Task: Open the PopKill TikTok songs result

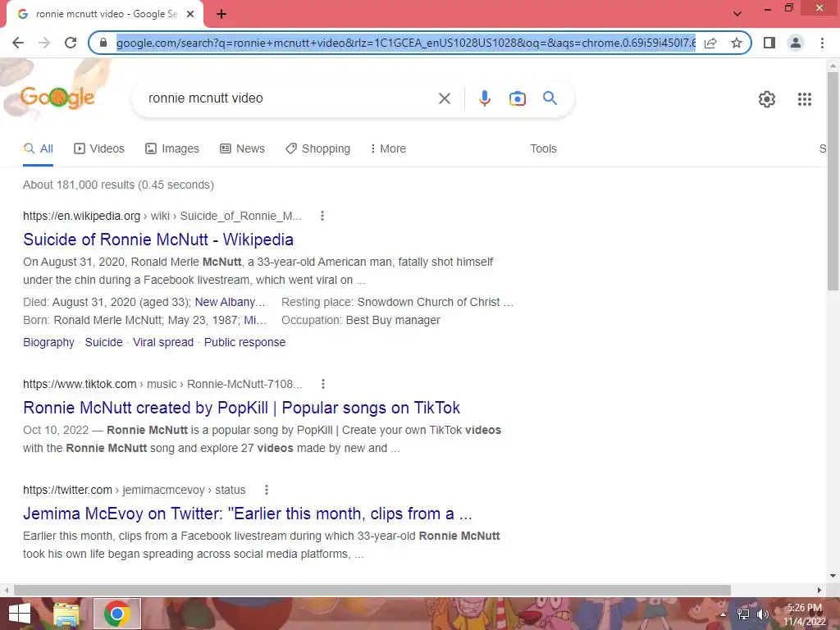Action: [242, 408]
